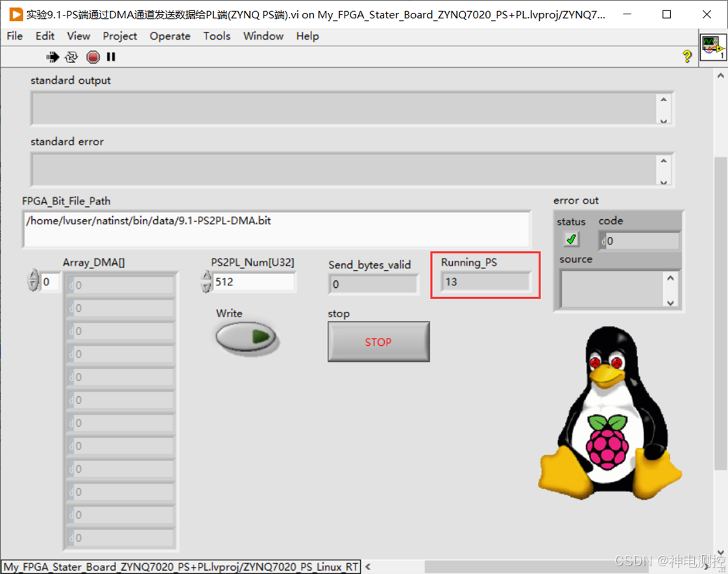This screenshot has height=574, width=728.
Task: Open the context help question mark
Action: [x=687, y=56]
